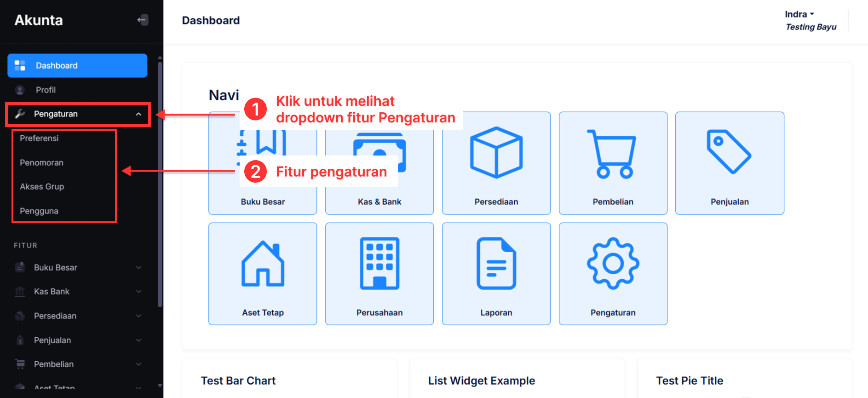Collapse the Pengaturan sidebar dropdown
This screenshot has width=868, height=398.
(138, 114)
